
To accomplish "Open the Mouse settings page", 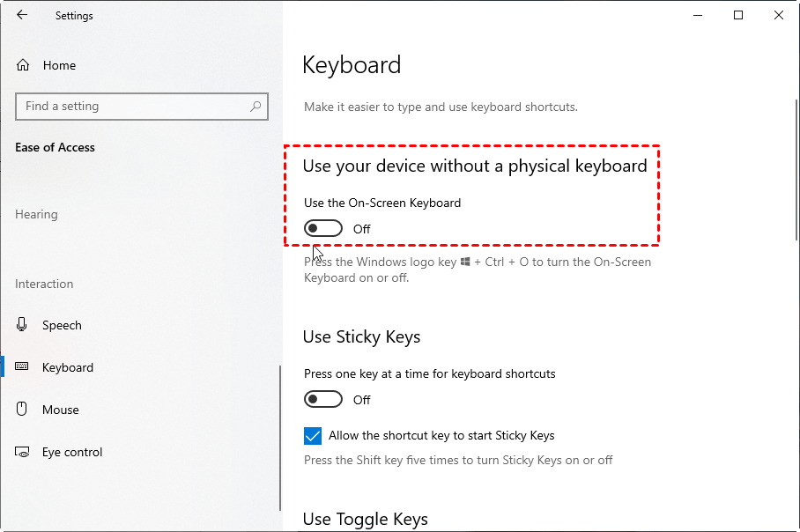I will tap(61, 410).
